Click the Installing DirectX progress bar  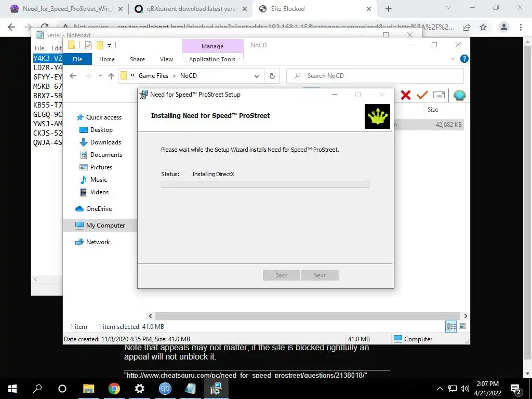pos(265,184)
